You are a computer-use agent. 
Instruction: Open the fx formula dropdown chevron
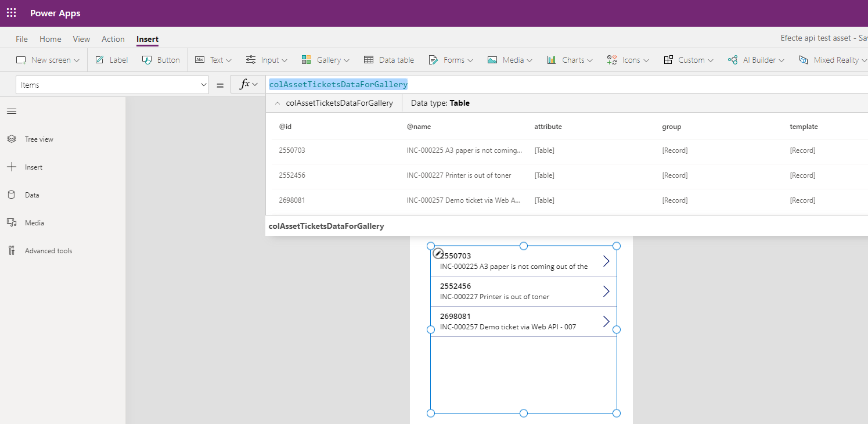tap(255, 85)
